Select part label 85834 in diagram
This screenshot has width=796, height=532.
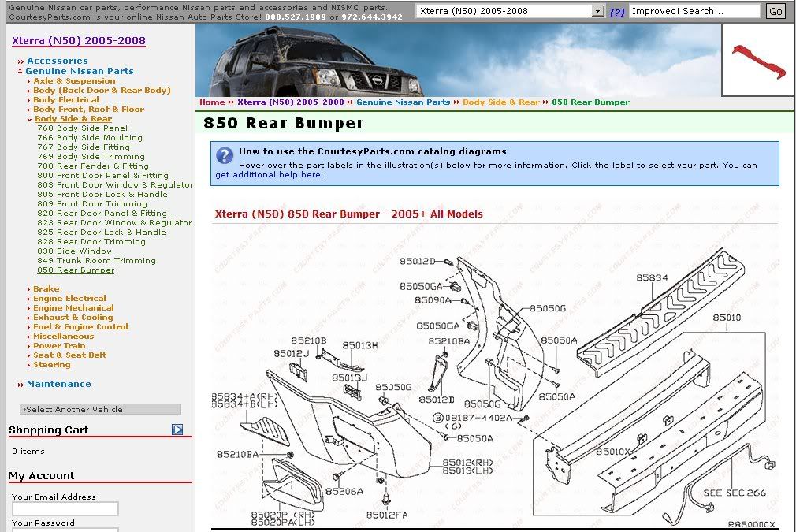click(652, 277)
